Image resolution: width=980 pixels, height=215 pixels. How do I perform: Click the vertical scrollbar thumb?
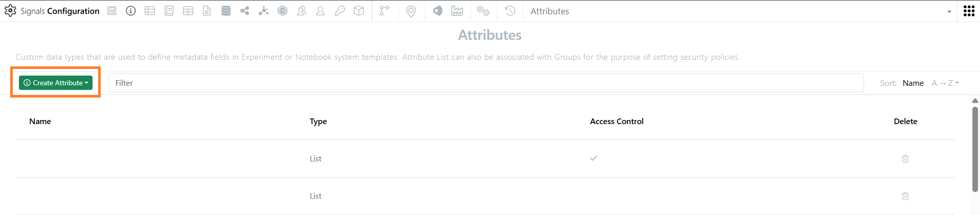click(x=975, y=149)
